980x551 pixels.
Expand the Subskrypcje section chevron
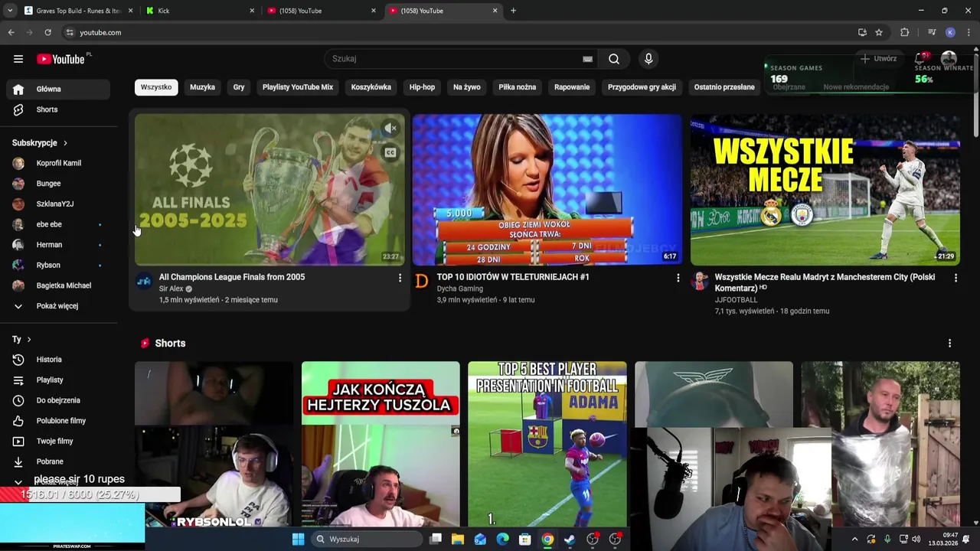(65, 143)
